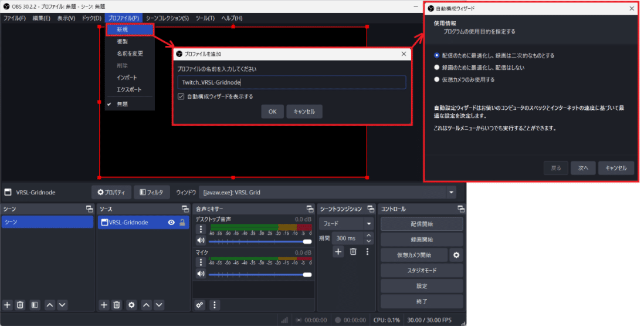Choose 複製 in the profile menu
The image size is (644, 326).
pyautogui.click(x=130, y=42)
